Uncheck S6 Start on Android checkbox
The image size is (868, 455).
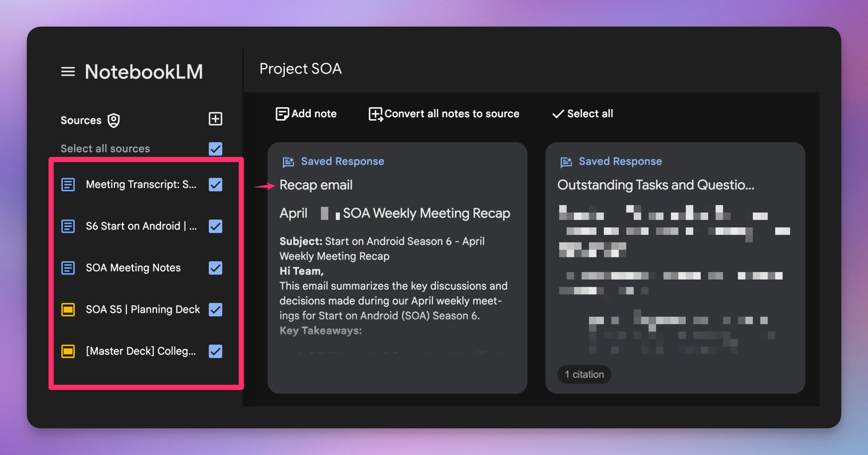[x=215, y=226]
